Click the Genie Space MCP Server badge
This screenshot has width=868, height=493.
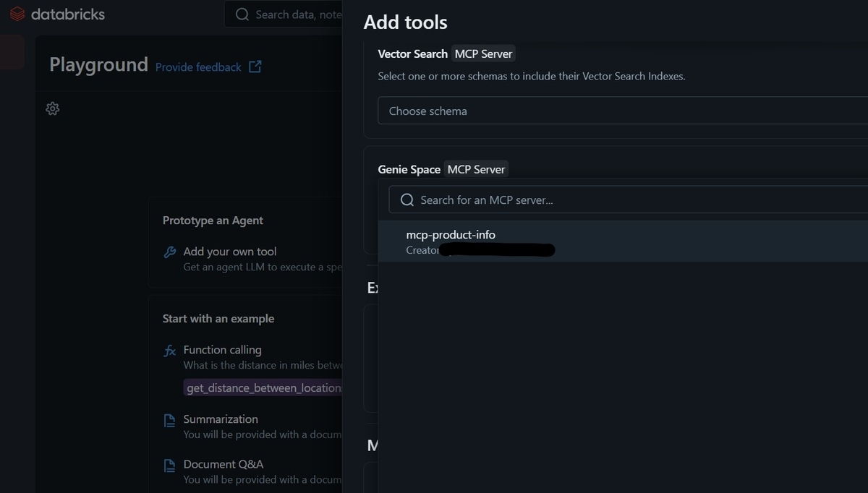pos(476,169)
